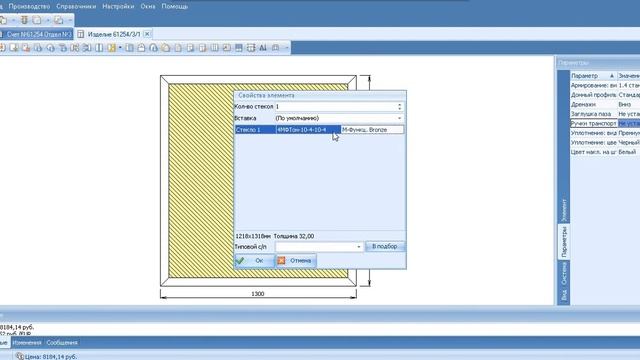Select the Цвет накл. на шт parameter row
The width and height of the screenshot is (640, 360).
[605, 152]
